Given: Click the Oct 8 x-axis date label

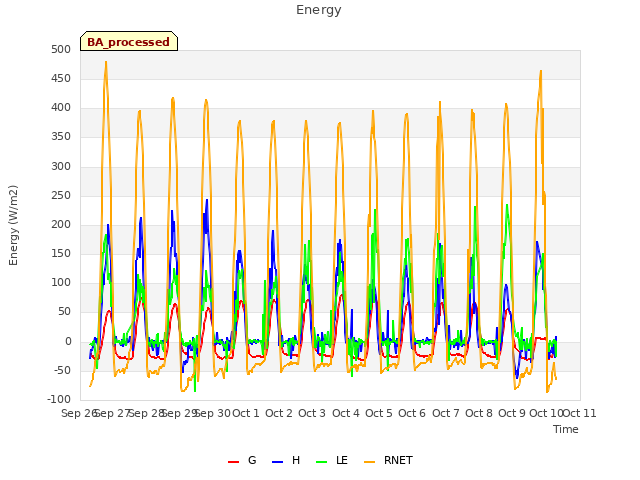Looking at the screenshot, I should pos(479,413).
